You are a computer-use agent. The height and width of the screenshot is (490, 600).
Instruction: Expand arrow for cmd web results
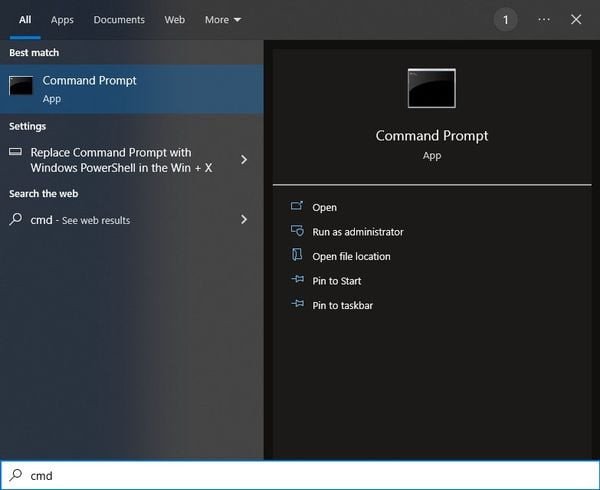[x=244, y=220]
